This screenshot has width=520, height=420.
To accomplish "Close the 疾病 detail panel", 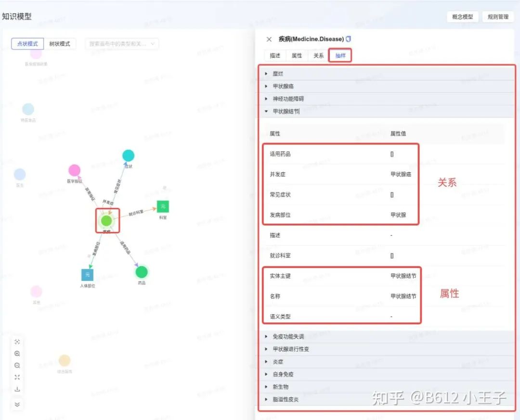I will click(x=269, y=39).
